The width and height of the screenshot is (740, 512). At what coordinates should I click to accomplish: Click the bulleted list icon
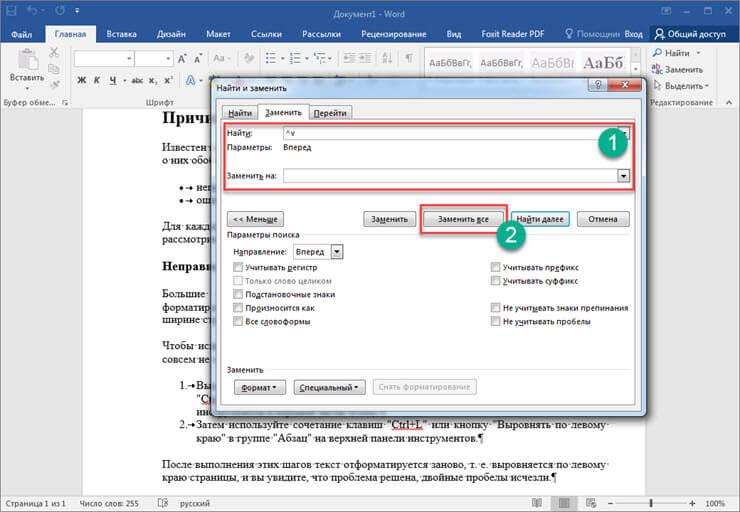(271, 59)
